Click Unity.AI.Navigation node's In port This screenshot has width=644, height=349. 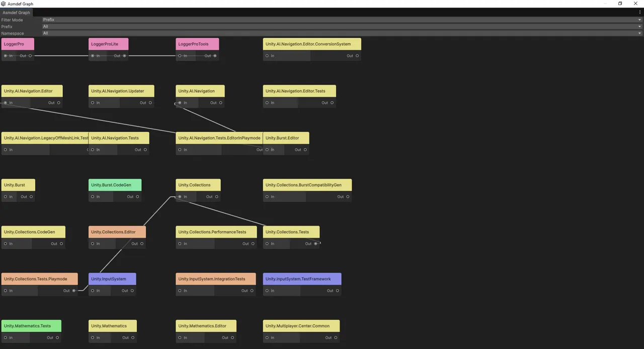(180, 103)
